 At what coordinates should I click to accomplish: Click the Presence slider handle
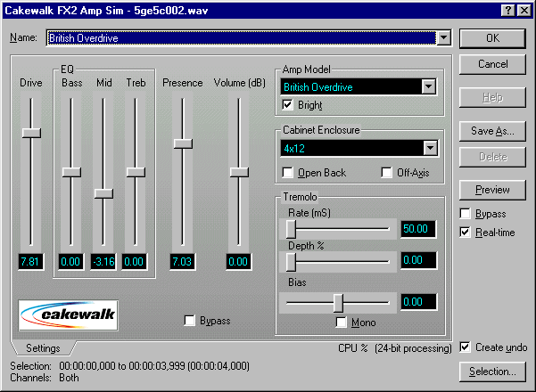[183, 143]
